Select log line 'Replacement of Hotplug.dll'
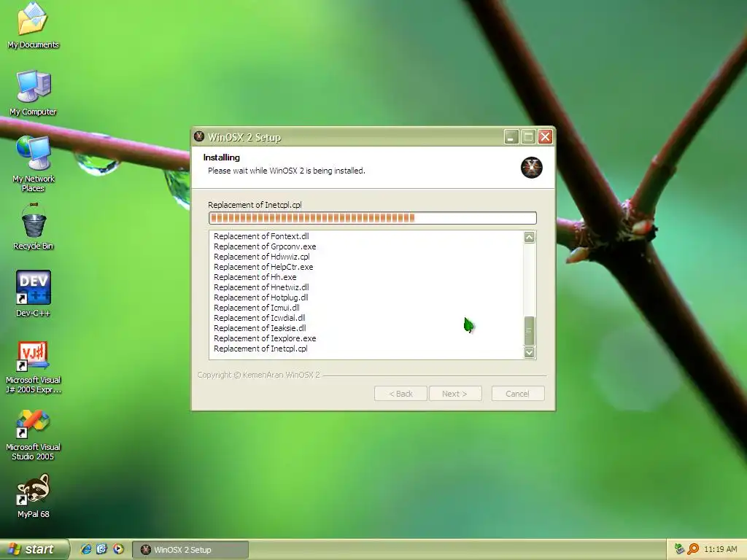This screenshot has width=747, height=560. point(261,297)
